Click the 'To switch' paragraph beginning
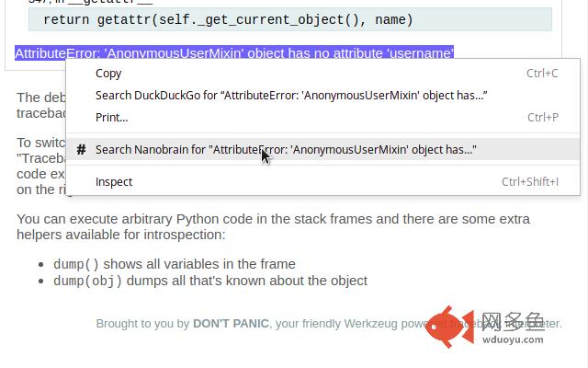The height and width of the screenshot is (368, 588). tap(36, 143)
